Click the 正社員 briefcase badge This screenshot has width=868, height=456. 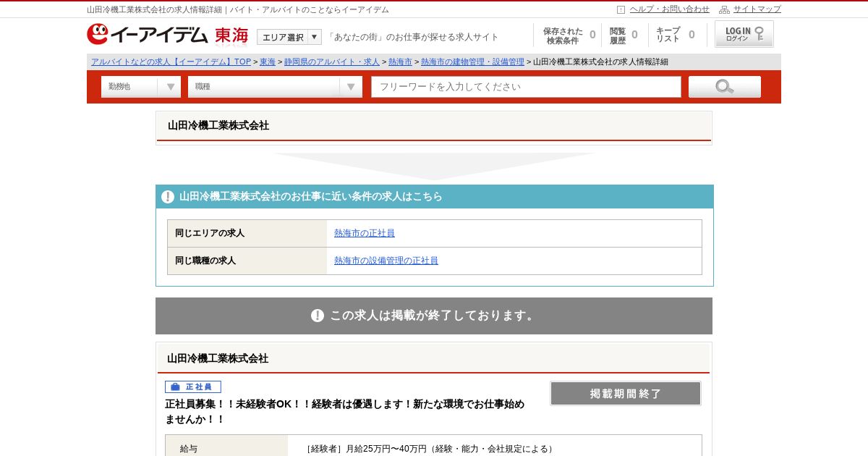tap(193, 387)
